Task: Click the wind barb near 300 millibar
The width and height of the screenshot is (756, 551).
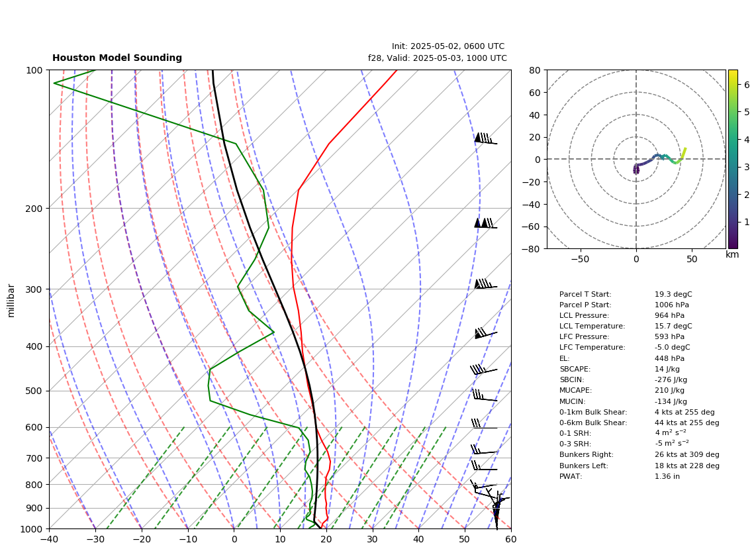Action: [485, 283]
